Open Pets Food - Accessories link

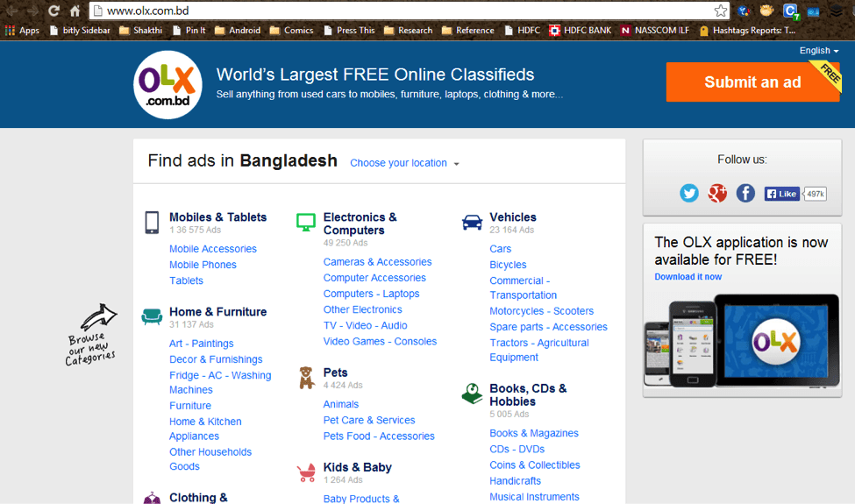(379, 437)
